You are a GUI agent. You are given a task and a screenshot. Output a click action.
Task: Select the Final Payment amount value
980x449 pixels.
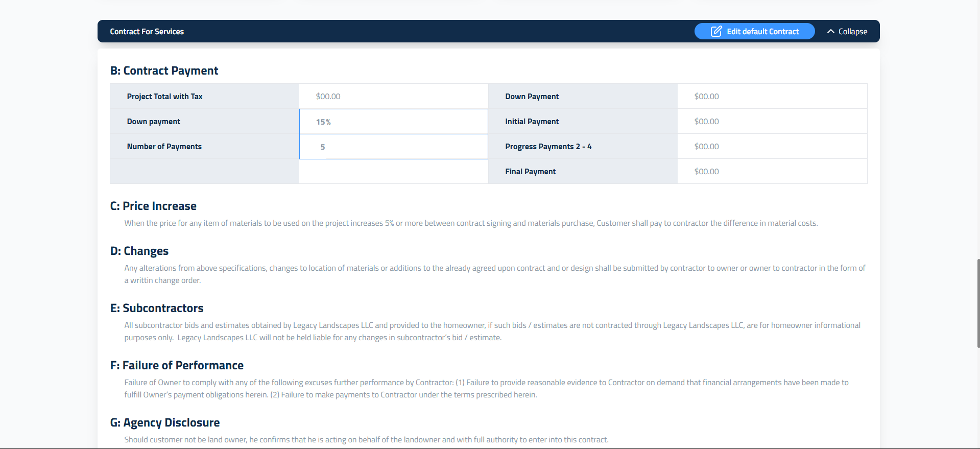[x=706, y=172]
